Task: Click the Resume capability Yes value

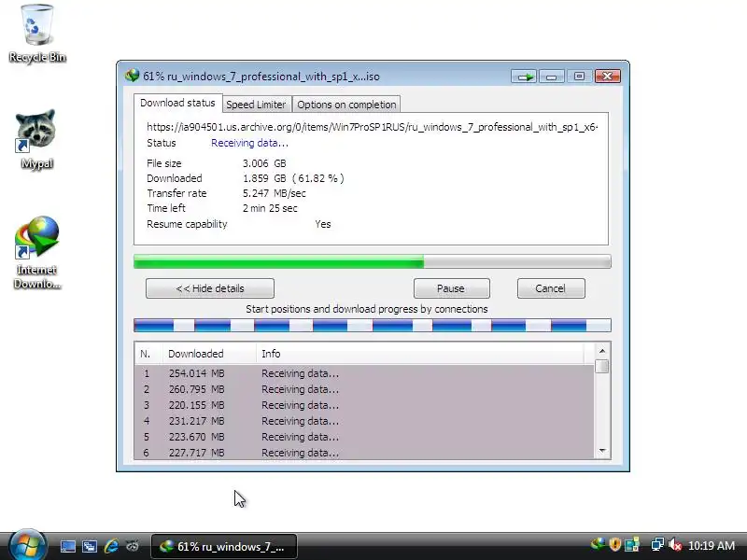Action: pos(323,224)
